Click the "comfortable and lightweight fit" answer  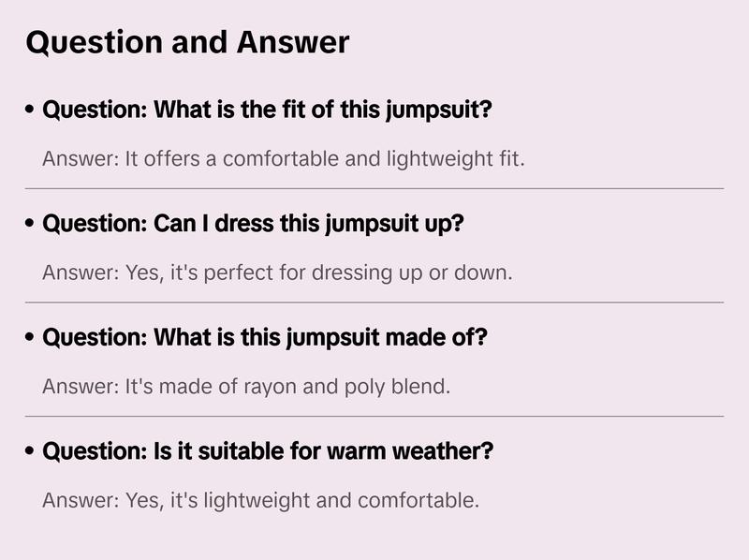[284, 158]
